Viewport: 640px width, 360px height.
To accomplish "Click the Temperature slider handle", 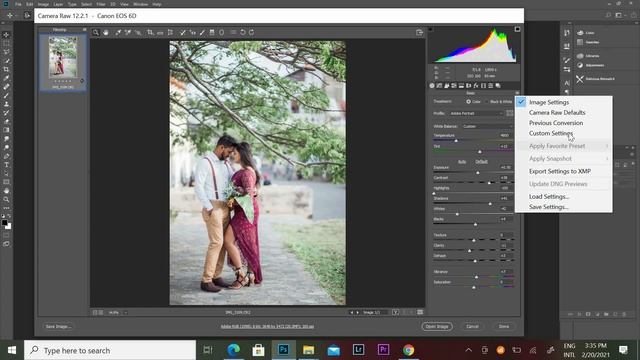I will point(456,141).
